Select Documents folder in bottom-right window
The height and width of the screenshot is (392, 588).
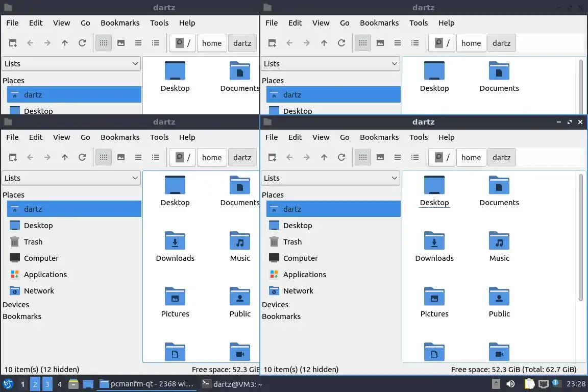coord(499,191)
